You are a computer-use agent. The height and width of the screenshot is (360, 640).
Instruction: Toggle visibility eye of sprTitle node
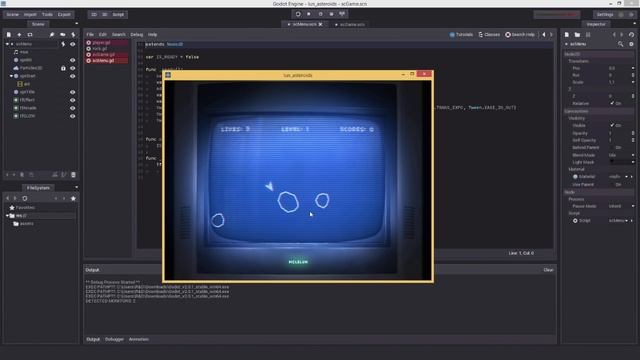73,92
